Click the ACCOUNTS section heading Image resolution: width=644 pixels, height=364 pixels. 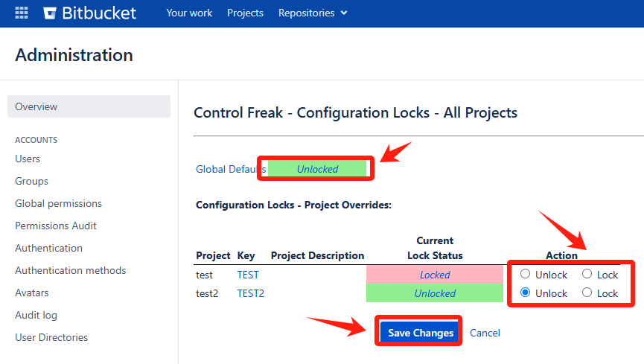pyautogui.click(x=36, y=140)
